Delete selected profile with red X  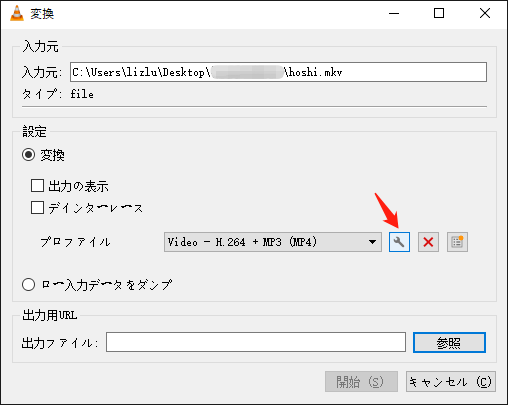pyautogui.click(x=428, y=242)
